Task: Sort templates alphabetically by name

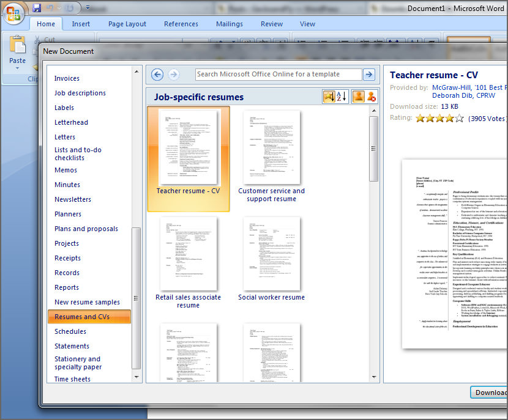Action: 342,97
